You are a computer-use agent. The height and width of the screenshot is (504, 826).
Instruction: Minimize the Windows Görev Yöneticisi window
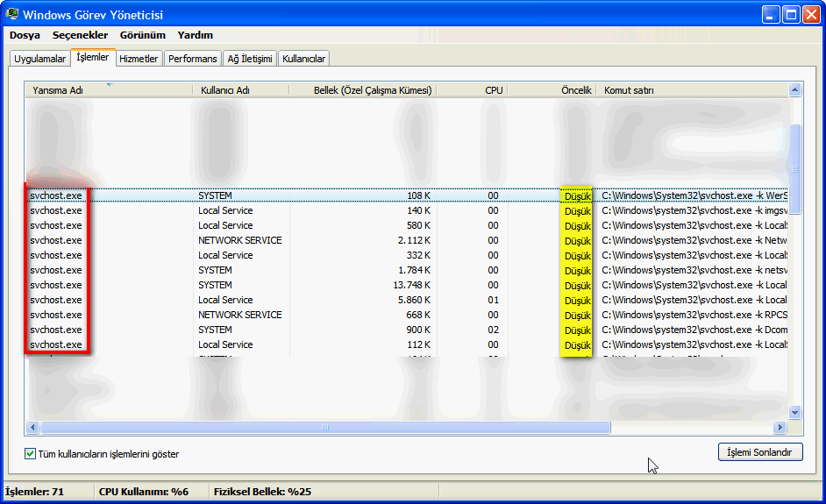[771, 14]
